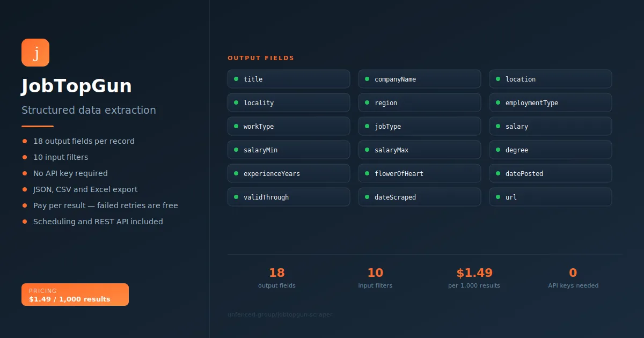The image size is (644, 338).
Task: Select the location output field chip
Action: tap(551, 79)
